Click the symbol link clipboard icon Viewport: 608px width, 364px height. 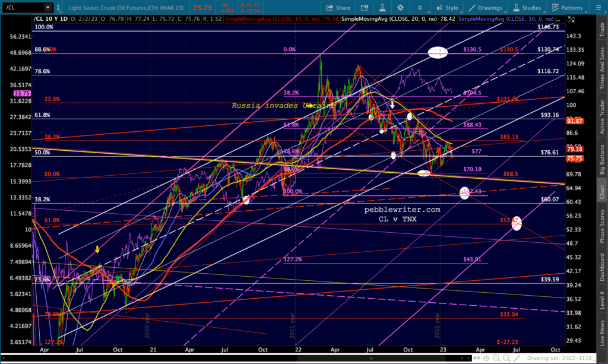[x=59, y=7]
